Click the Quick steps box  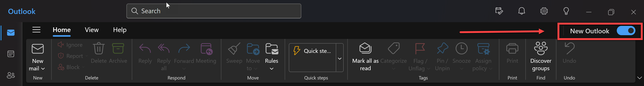[312, 58]
